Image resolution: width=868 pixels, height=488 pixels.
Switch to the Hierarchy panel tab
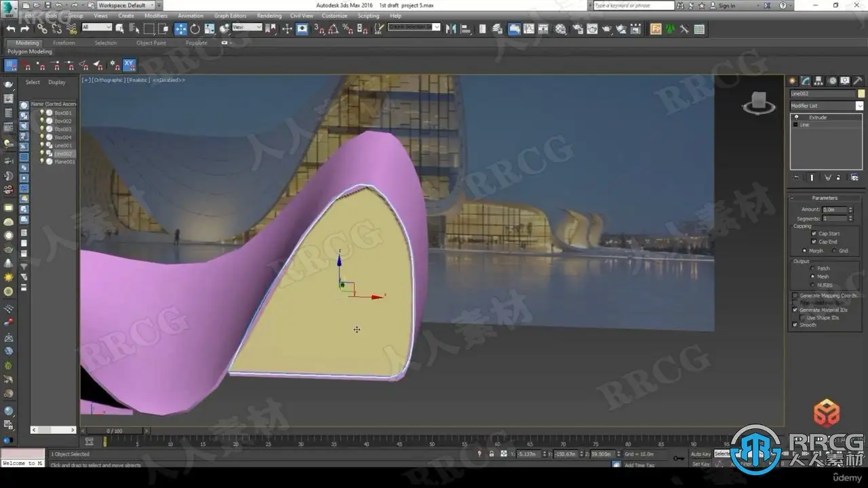coord(818,81)
